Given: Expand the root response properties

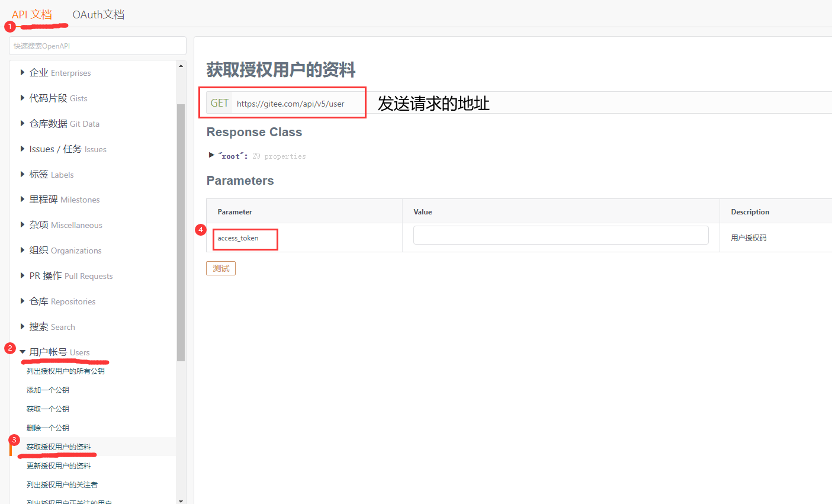Looking at the screenshot, I should coord(212,156).
